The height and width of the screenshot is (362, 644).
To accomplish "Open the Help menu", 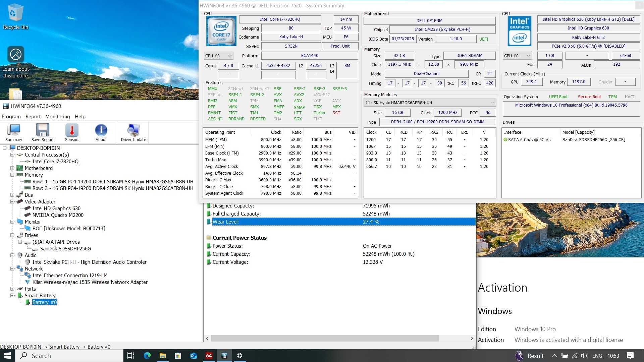I will [x=80, y=117].
